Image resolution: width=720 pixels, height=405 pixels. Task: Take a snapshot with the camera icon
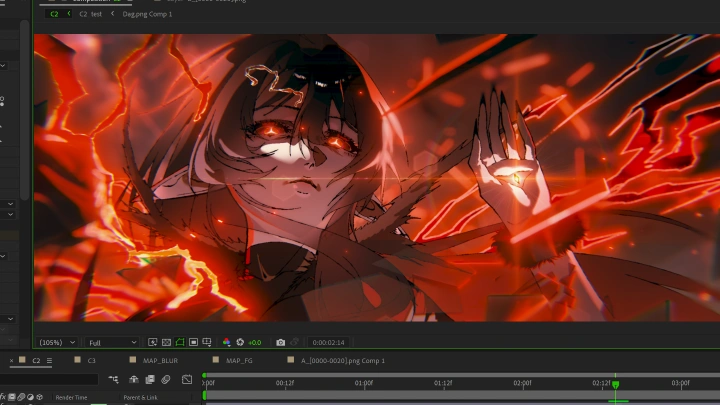pos(281,342)
